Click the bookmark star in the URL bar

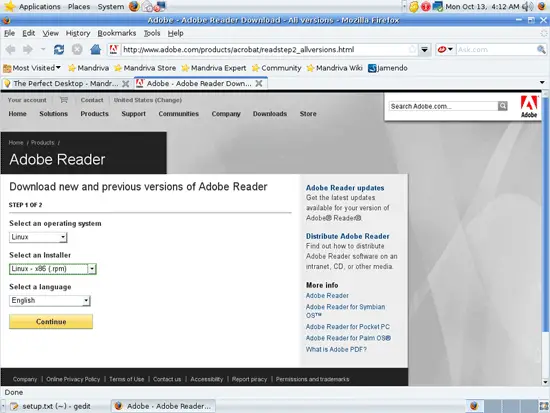point(412,49)
